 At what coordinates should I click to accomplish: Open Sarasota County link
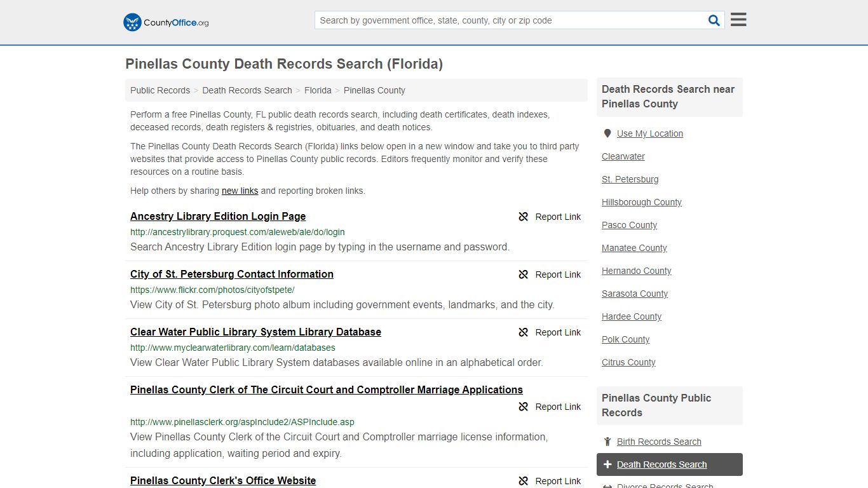tap(635, 294)
